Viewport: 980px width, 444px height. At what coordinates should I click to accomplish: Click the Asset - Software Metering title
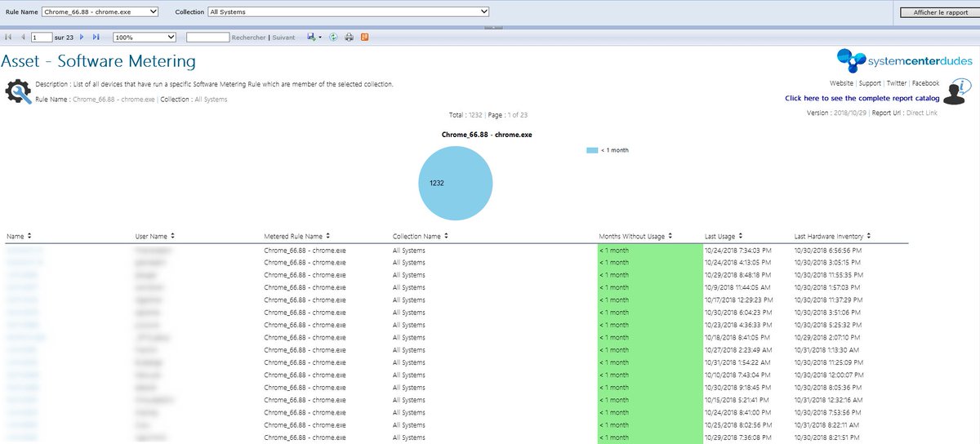[x=99, y=61]
